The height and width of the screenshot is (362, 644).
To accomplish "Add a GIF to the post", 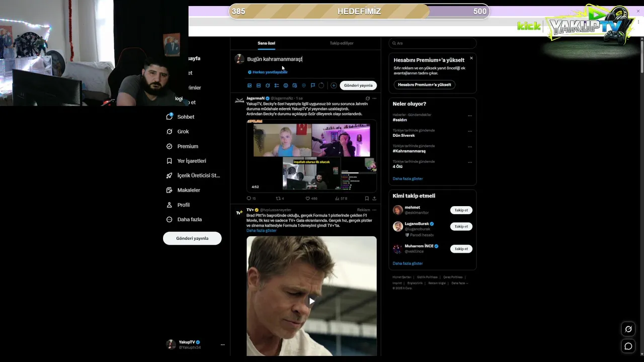I will pyautogui.click(x=259, y=85).
